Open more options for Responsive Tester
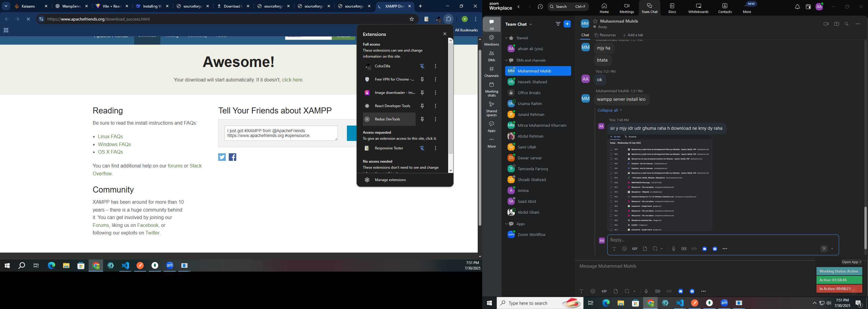This screenshot has height=309, width=868. point(436,148)
